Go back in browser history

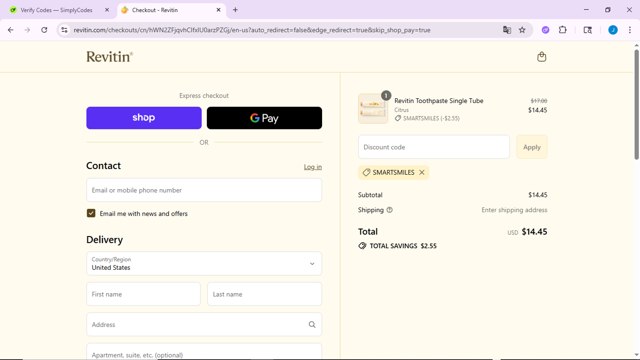click(11, 30)
